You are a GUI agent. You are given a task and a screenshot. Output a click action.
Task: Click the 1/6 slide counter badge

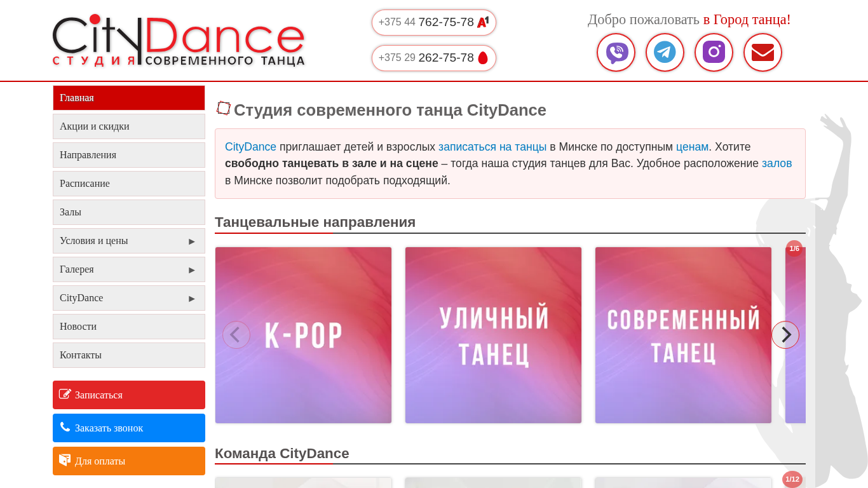794,248
